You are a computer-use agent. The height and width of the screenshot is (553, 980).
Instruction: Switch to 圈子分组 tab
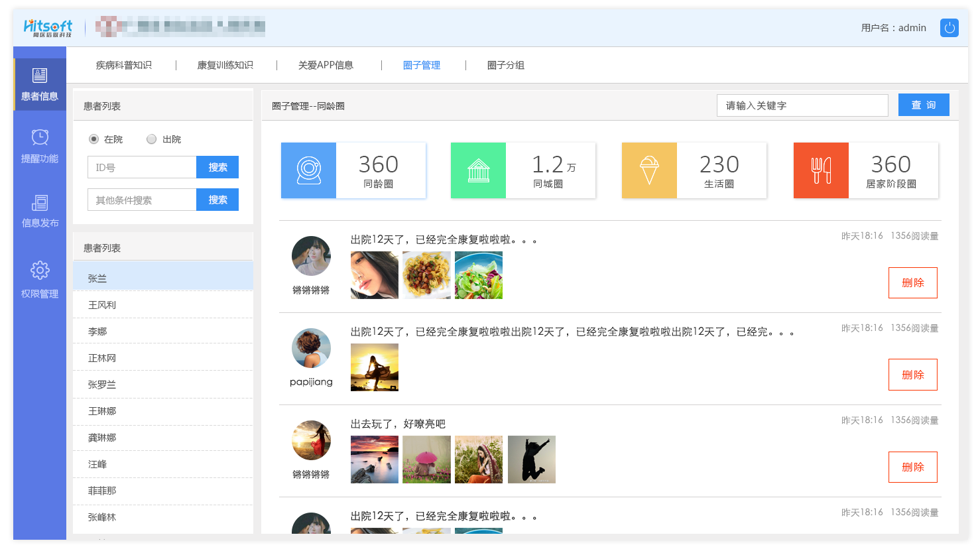click(x=506, y=65)
